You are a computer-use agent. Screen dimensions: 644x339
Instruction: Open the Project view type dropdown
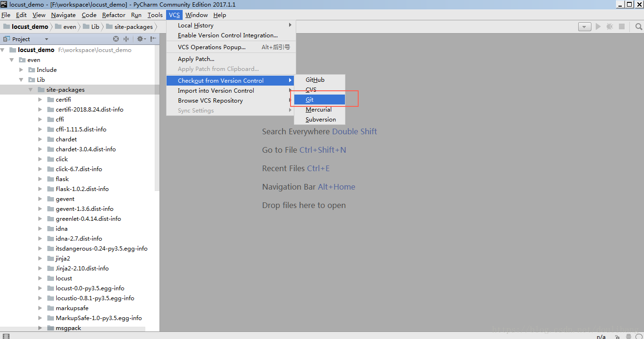pos(46,39)
